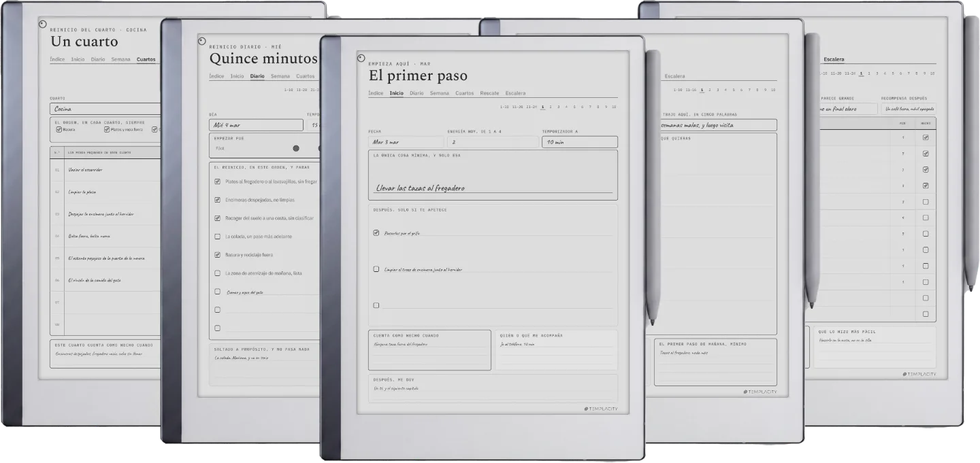Screen dimensions: 980x463
Task: Check the empty third checkbox under Después
Action: tap(376, 305)
